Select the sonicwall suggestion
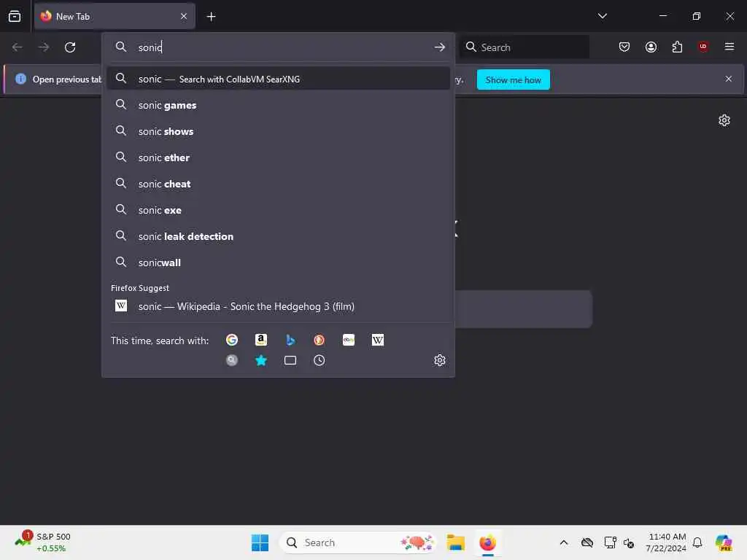The width and height of the screenshot is (747, 560). [278, 262]
